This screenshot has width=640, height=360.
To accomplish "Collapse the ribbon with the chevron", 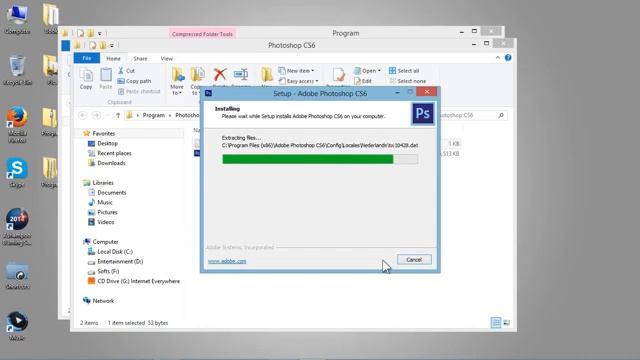I will click(x=498, y=58).
